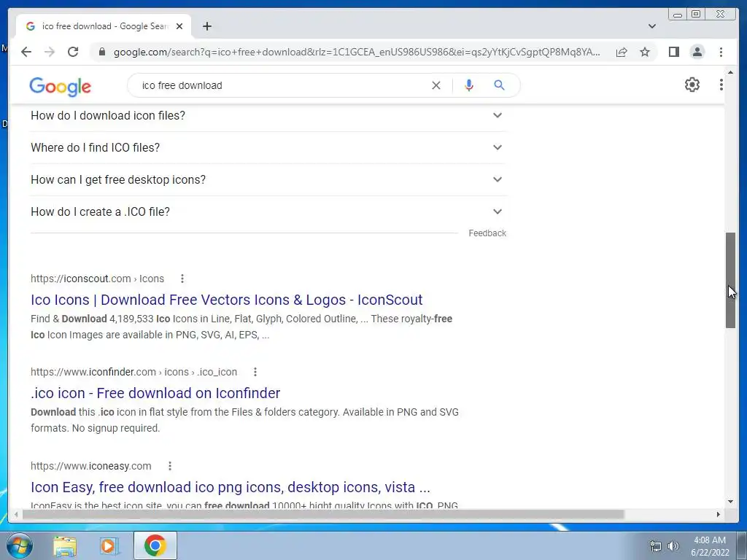Open a new browser tab
This screenshot has height=560, width=747.
point(206,26)
